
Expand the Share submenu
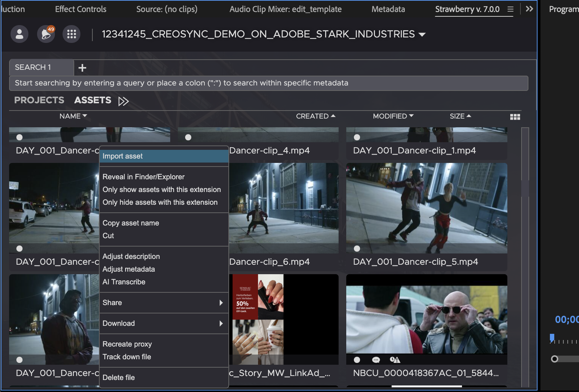164,303
